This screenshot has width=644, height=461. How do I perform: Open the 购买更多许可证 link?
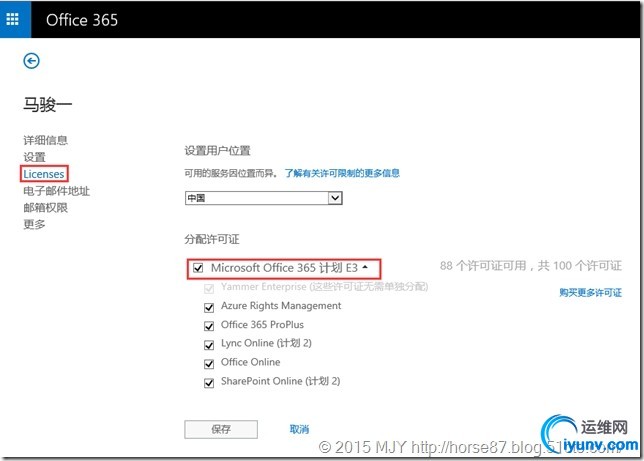(x=590, y=293)
